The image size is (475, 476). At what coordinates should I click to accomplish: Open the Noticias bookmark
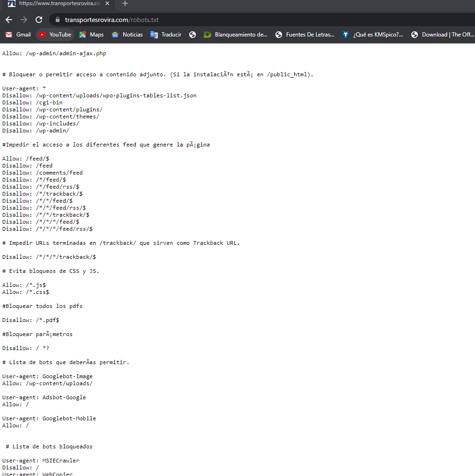click(x=127, y=35)
